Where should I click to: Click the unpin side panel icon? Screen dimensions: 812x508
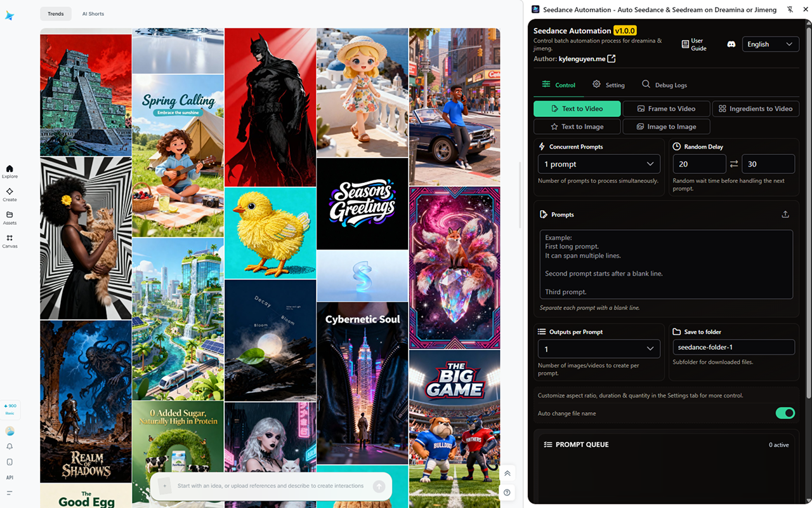(790, 10)
